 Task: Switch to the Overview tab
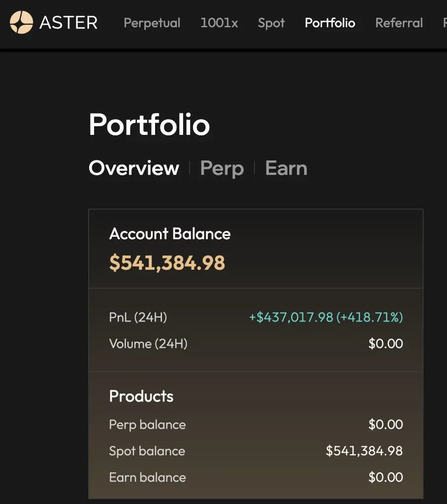[x=134, y=168]
